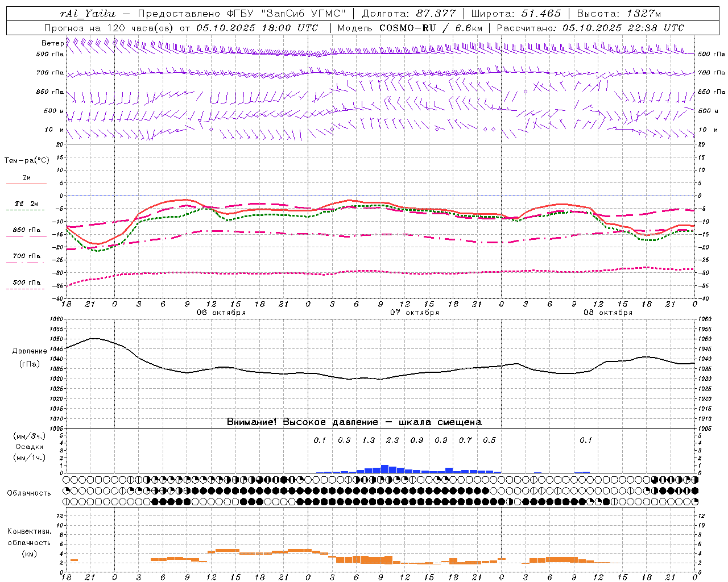Click the 06 октября date label
This screenshot has width=728, height=582.
[x=221, y=313]
